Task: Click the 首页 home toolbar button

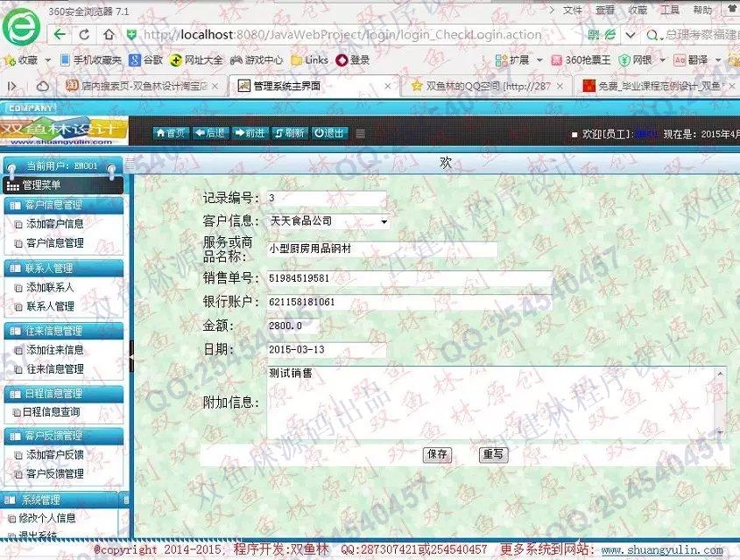Action: point(171,133)
